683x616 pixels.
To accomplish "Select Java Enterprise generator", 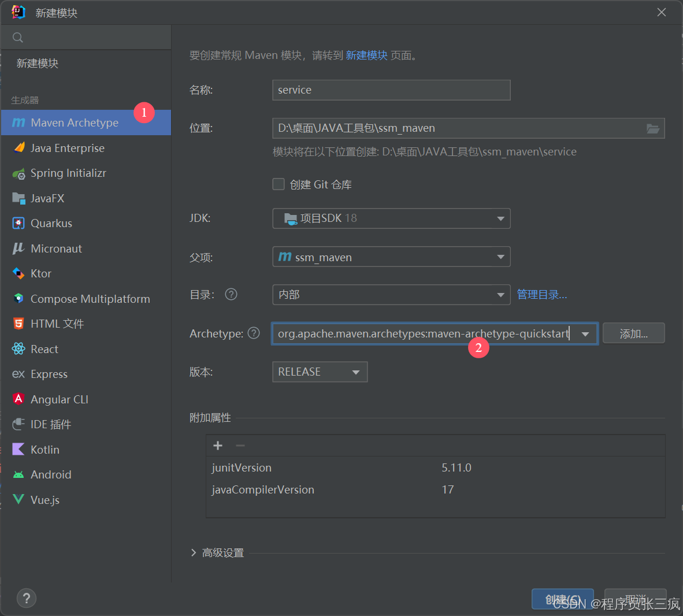I will point(86,148).
